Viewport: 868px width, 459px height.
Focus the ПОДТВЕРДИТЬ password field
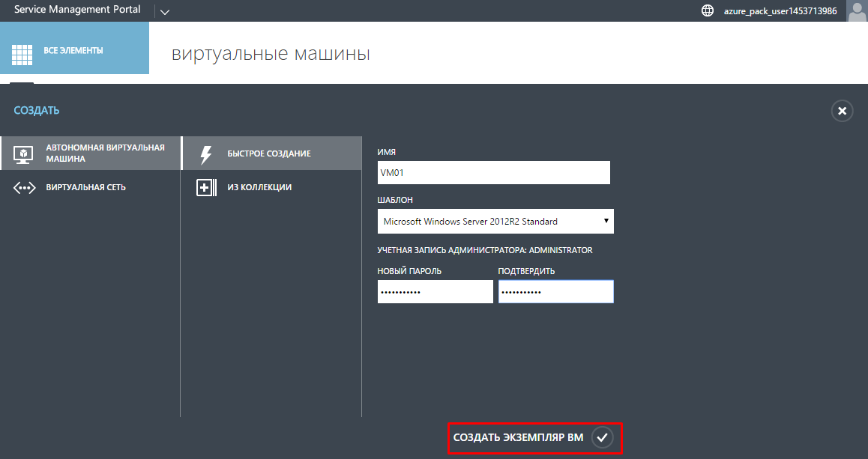pyautogui.click(x=555, y=292)
